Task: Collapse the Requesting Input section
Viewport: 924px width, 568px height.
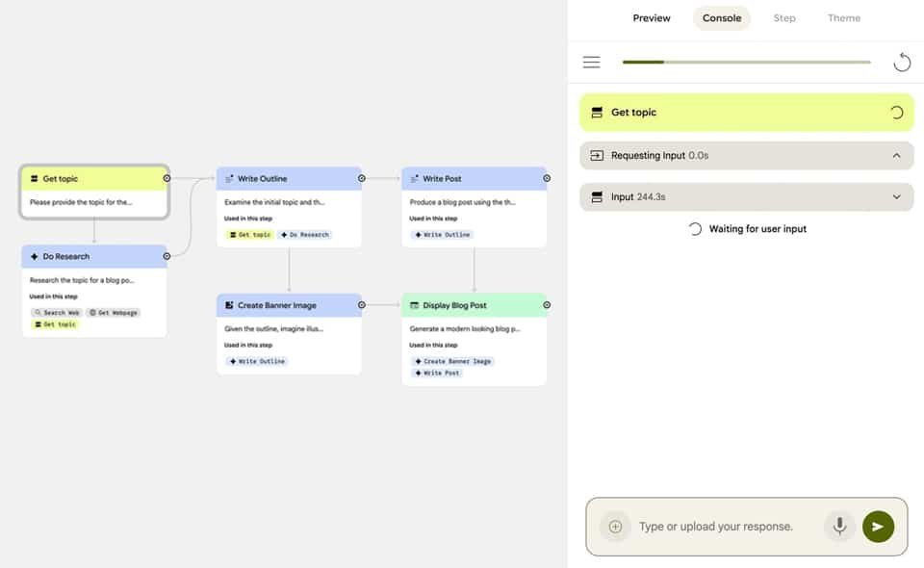Action: tap(896, 156)
